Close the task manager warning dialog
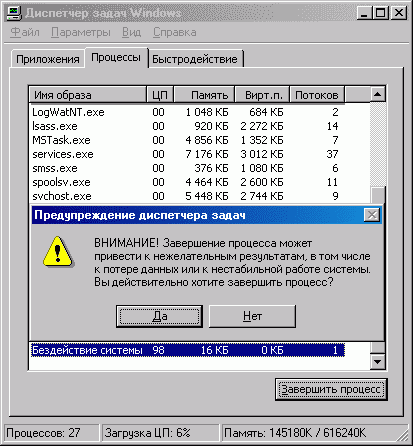The image size is (413, 446). click(x=372, y=215)
